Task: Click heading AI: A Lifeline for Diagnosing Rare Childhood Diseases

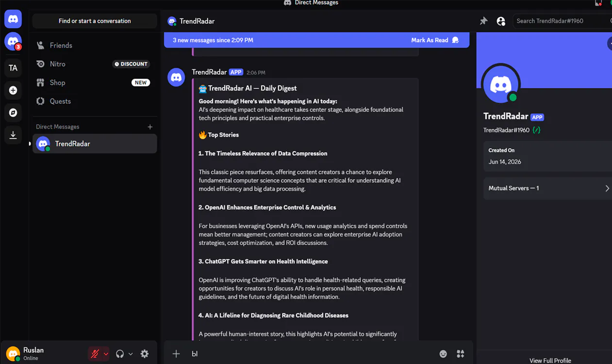Action: 273,316
